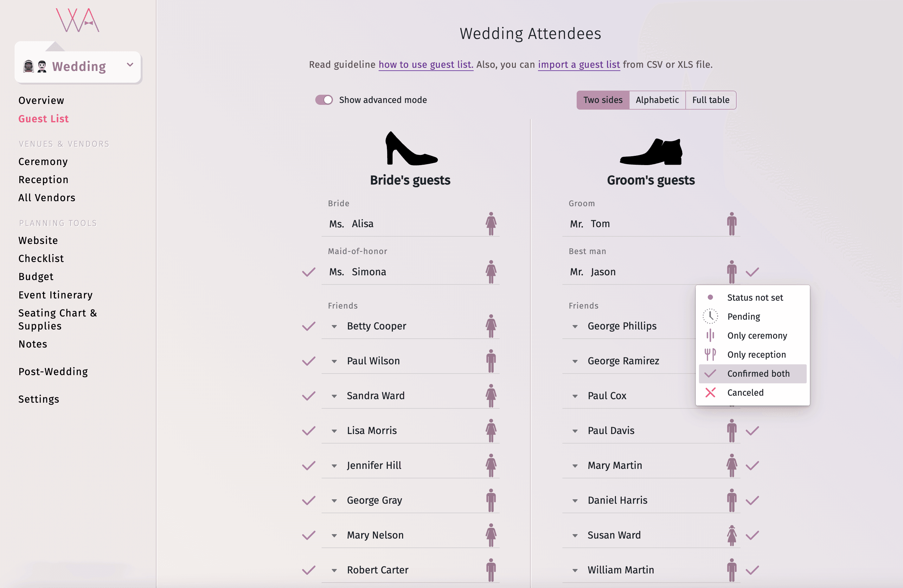Click the female gender icon next to Alisa
The width and height of the screenshot is (903, 588).
click(490, 223)
